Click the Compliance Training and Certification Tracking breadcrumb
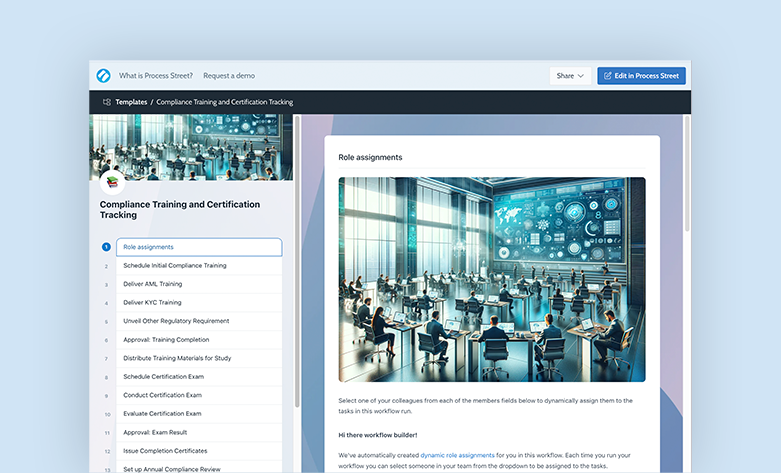This screenshot has height=473, width=781. point(225,102)
